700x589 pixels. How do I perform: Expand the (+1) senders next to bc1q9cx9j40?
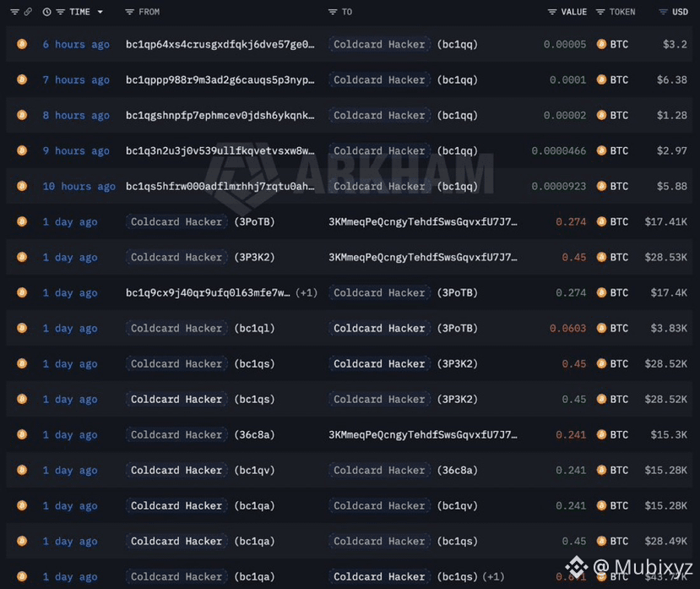(x=307, y=292)
